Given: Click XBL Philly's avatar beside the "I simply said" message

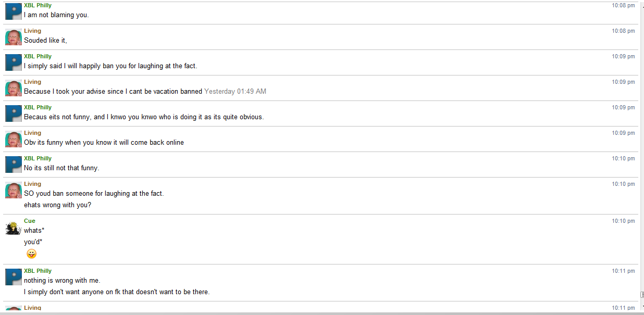Looking at the screenshot, I should pos(14,62).
